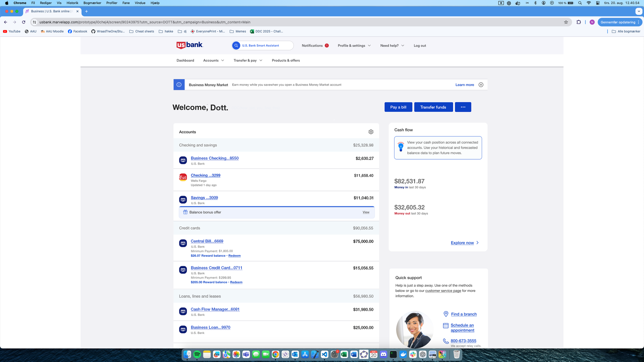Click the calendar icon for scheduling appointment
Screen dimensions: 644x362
coord(446,326)
